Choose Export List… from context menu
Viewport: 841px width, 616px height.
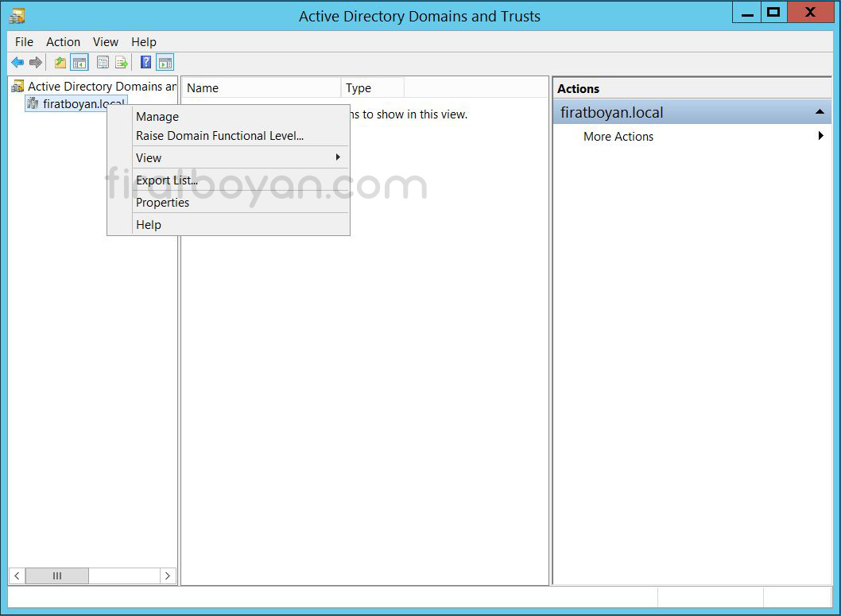[x=228, y=180]
